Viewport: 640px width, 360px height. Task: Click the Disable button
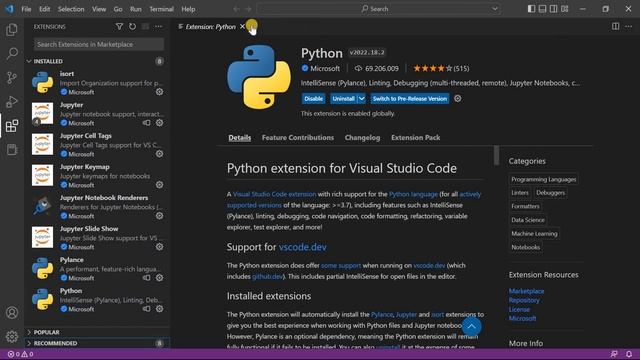tap(313, 98)
